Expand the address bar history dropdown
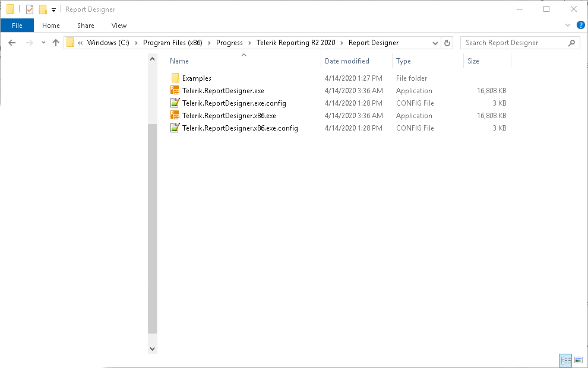The width and height of the screenshot is (588, 368). coord(435,43)
